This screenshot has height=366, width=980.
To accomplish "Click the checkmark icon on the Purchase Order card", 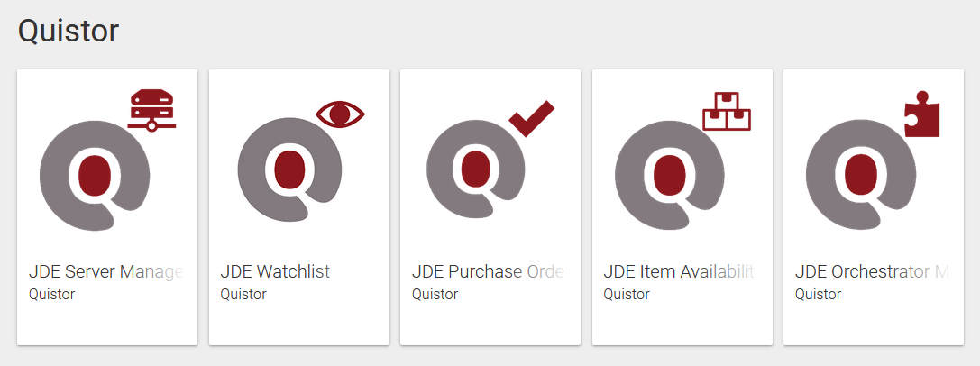I will pos(531,119).
